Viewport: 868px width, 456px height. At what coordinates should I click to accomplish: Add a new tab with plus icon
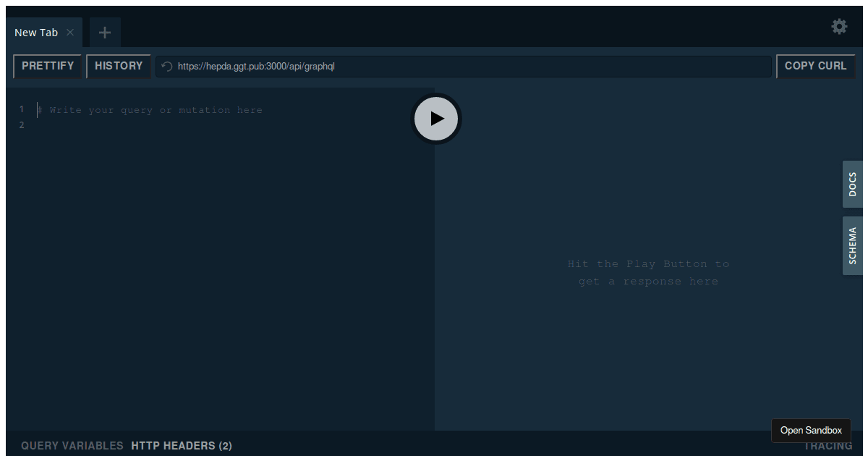105,33
